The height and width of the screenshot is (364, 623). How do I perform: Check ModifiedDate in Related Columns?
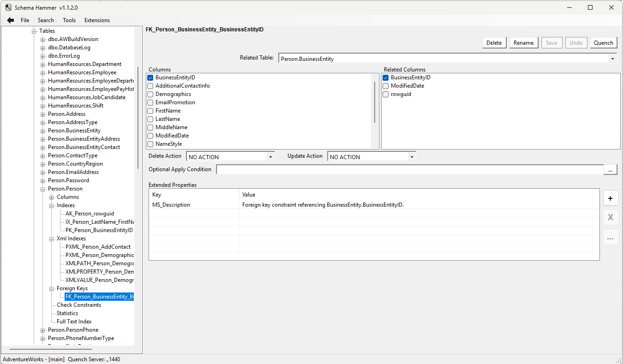click(385, 86)
